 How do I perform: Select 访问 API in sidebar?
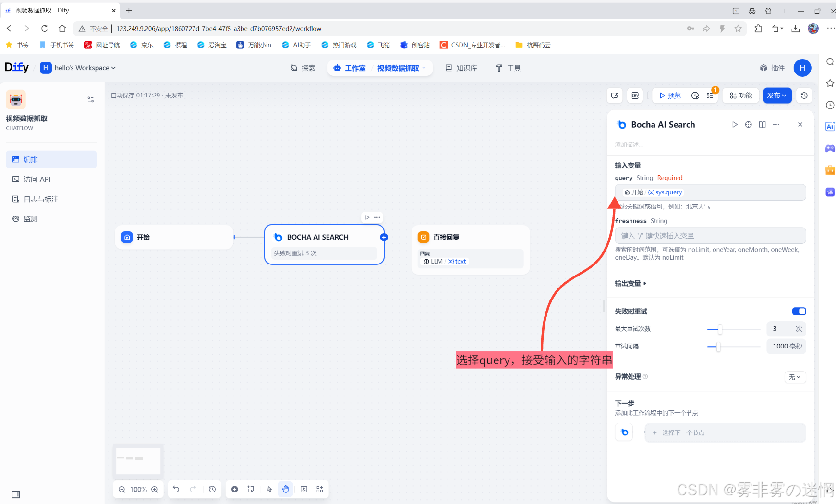tap(51, 179)
